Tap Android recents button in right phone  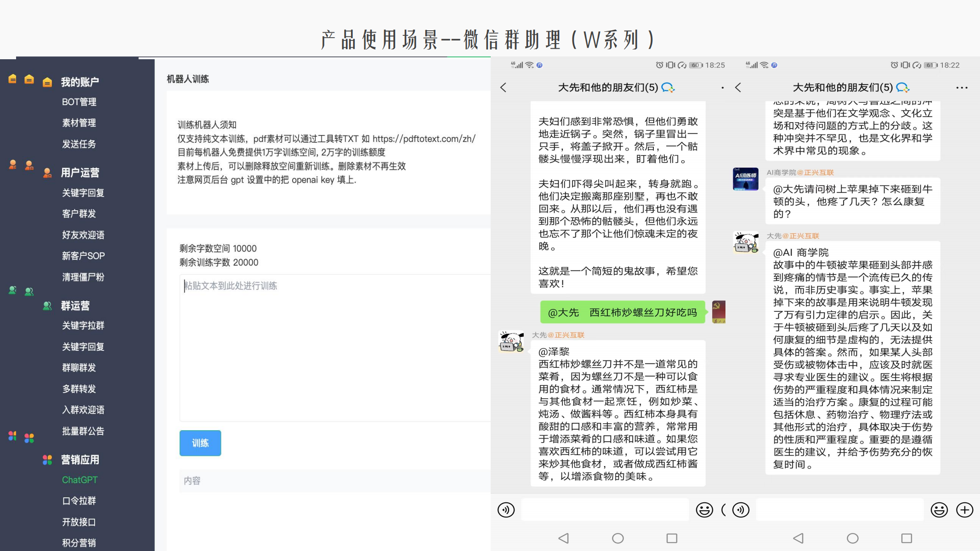(907, 538)
